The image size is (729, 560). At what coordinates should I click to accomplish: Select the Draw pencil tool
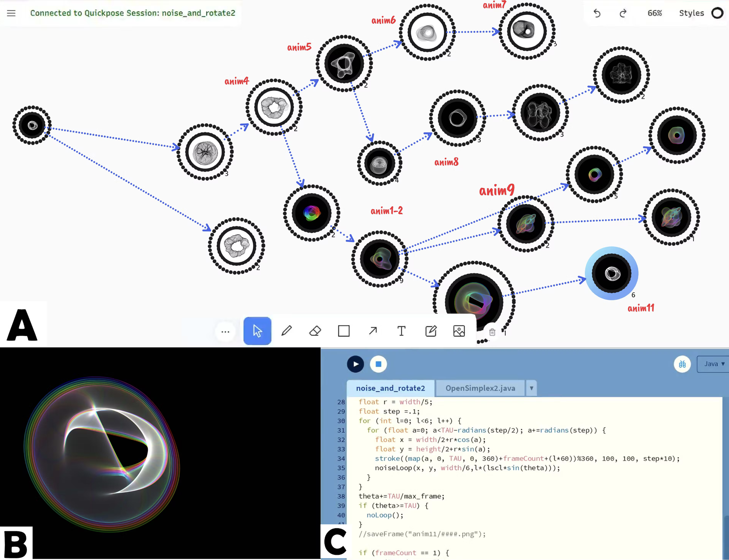point(286,331)
